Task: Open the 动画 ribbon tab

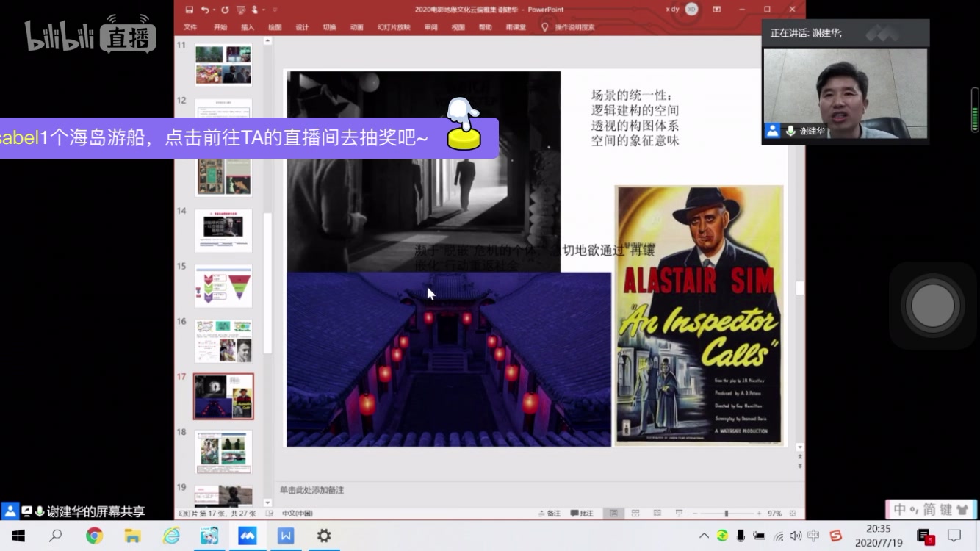Action: (x=356, y=27)
